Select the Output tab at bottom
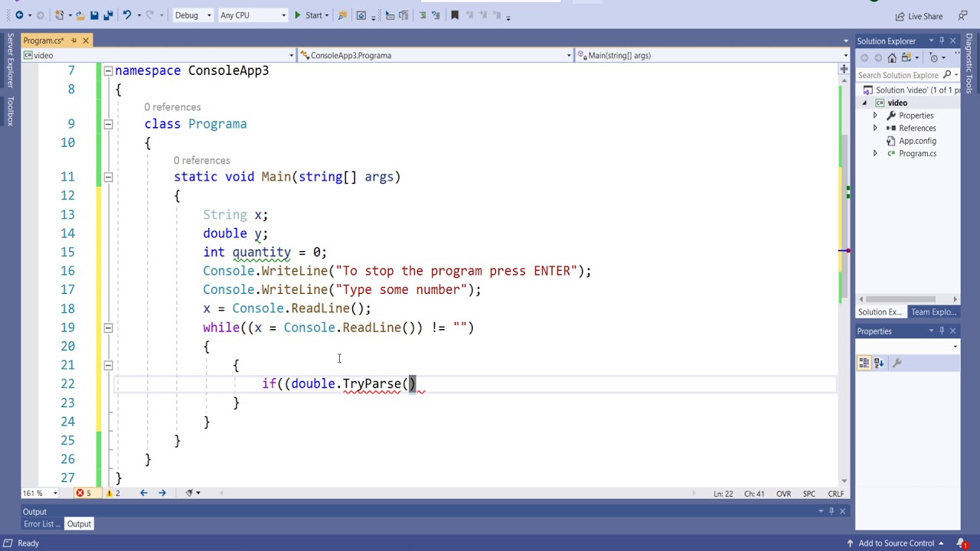 pyautogui.click(x=79, y=524)
